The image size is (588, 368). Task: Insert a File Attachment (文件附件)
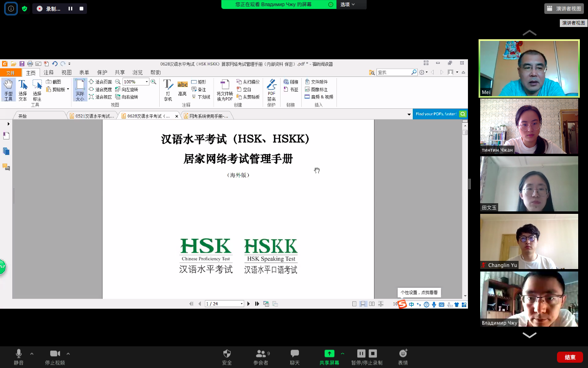[316, 82]
